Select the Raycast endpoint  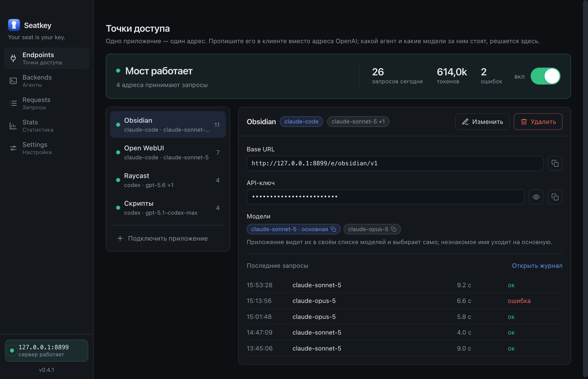pos(168,180)
